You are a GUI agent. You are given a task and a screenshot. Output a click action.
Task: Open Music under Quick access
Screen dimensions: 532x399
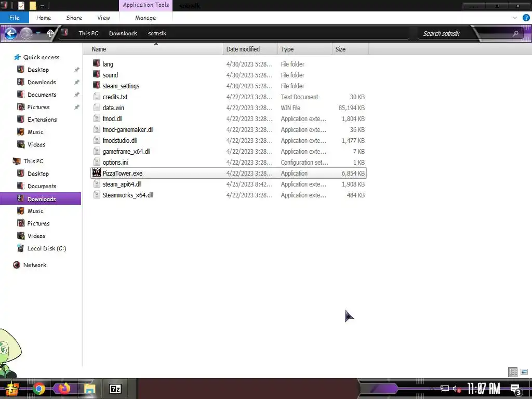pos(35,132)
